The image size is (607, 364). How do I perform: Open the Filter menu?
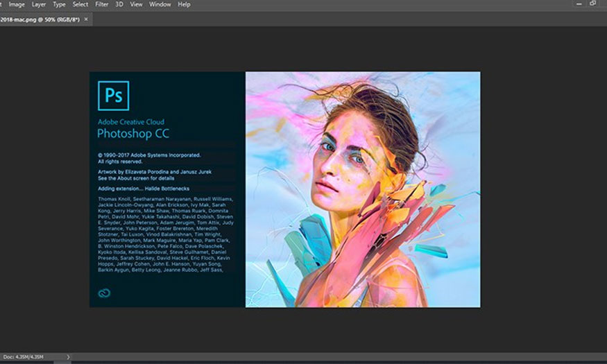[x=102, y=5]
